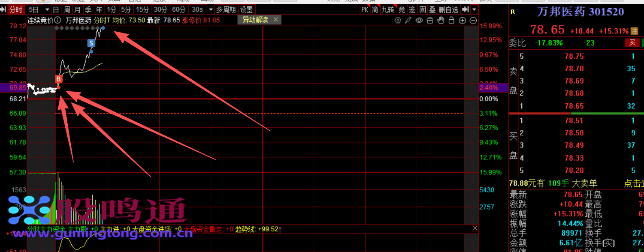Click the red B buy marker

(x=59, y=79)
